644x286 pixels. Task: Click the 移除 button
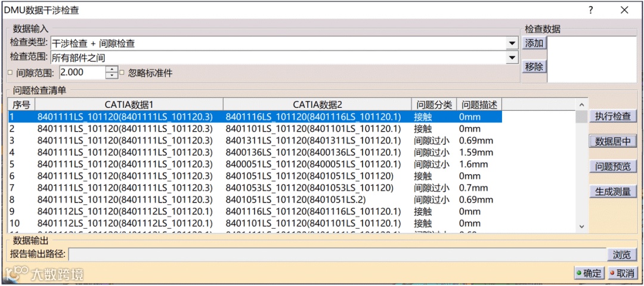tap(534, 67)
